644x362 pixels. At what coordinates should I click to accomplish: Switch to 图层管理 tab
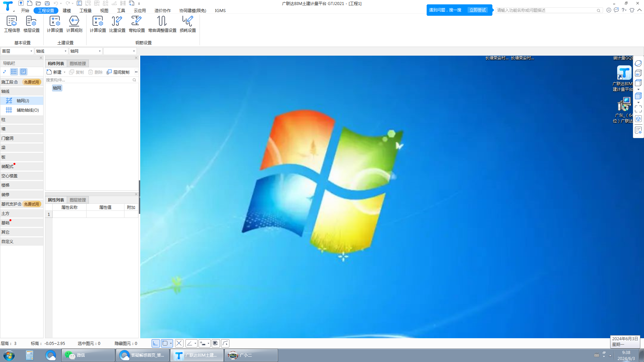pyautogui.click(x=78, y=200)
